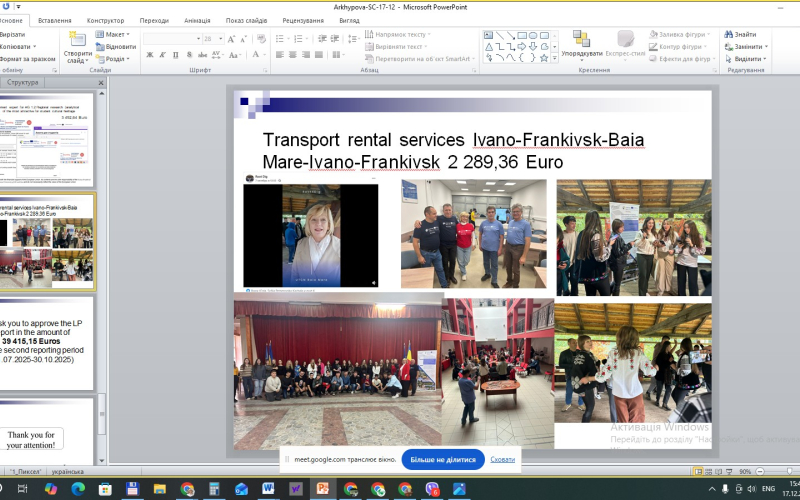
Task: Click Знайти (Find) binoculars button
Action: click(x=740, y=34)
